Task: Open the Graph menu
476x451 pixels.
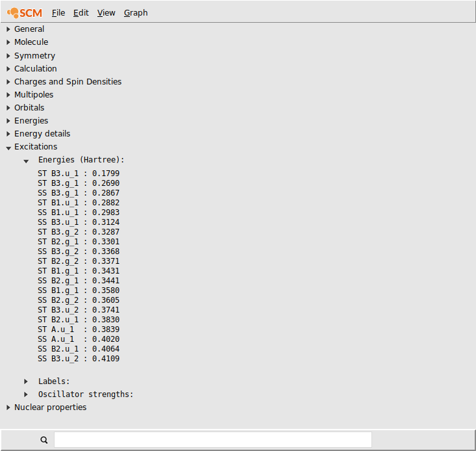Action: (x=136, y=12)
